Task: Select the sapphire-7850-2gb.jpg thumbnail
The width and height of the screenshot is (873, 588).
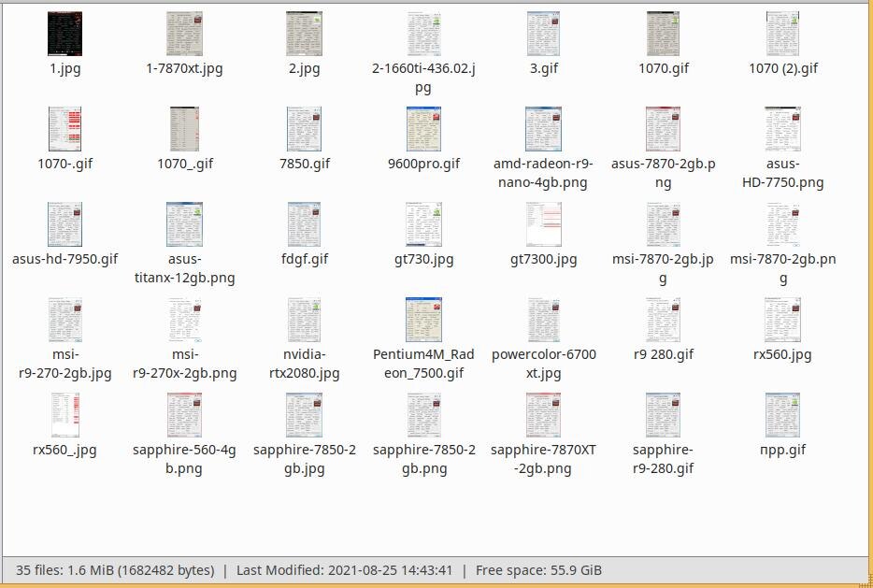Action: 304,414
